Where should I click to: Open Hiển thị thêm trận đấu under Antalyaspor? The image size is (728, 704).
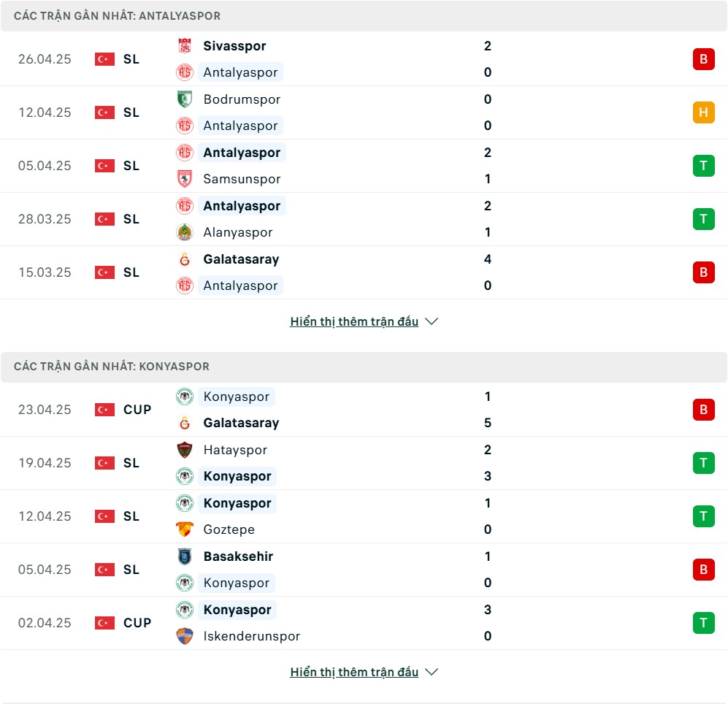coord(354,321)
